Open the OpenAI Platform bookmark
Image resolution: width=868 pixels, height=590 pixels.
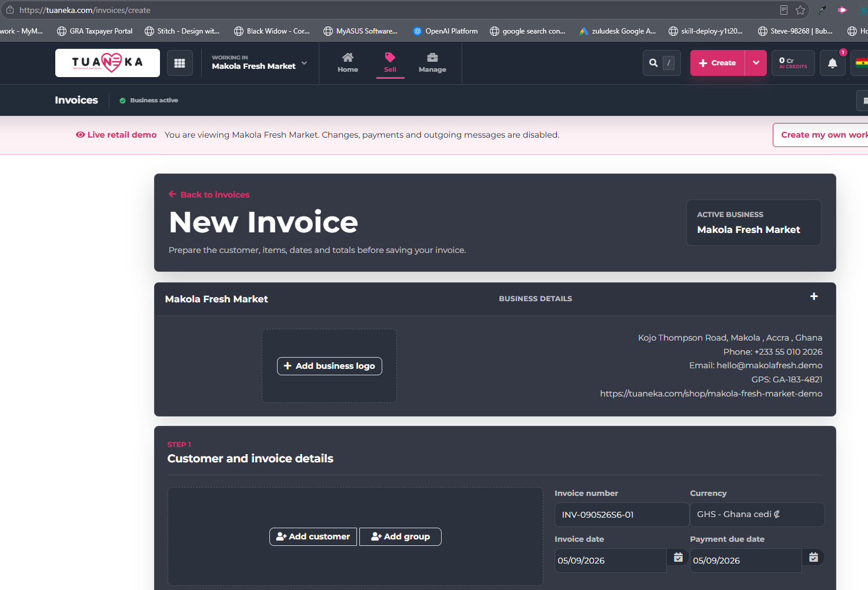tap(445, 31)
